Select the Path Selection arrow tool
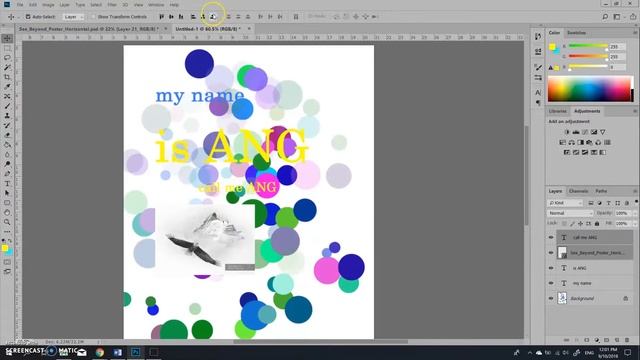The width and height of the screenshot is (640, 360). click(7, 193)
